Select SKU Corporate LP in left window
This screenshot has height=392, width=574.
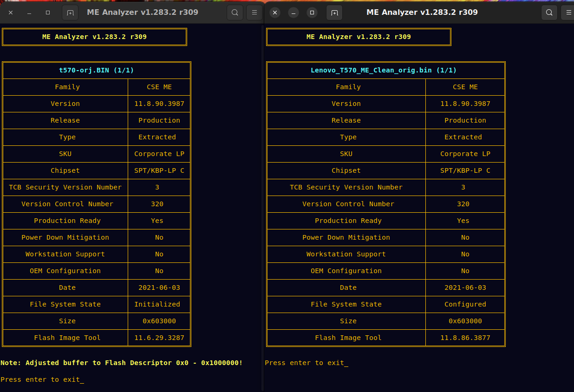pyautogui.click(x=159, y=154)
